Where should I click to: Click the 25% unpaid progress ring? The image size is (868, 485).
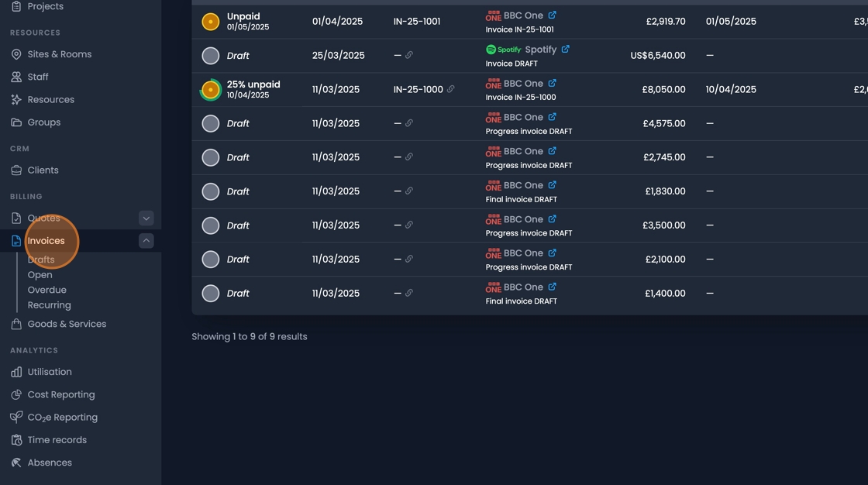coord(210,90)
